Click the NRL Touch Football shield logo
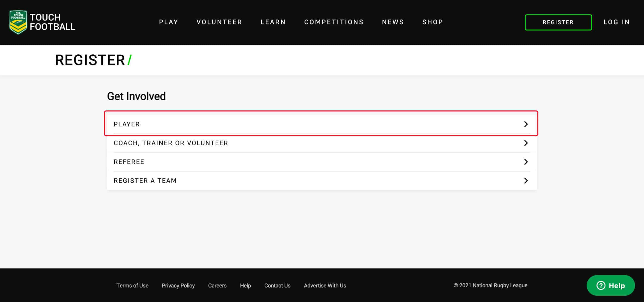The width and height of the screenshot is (644, 302). point(18,22)
